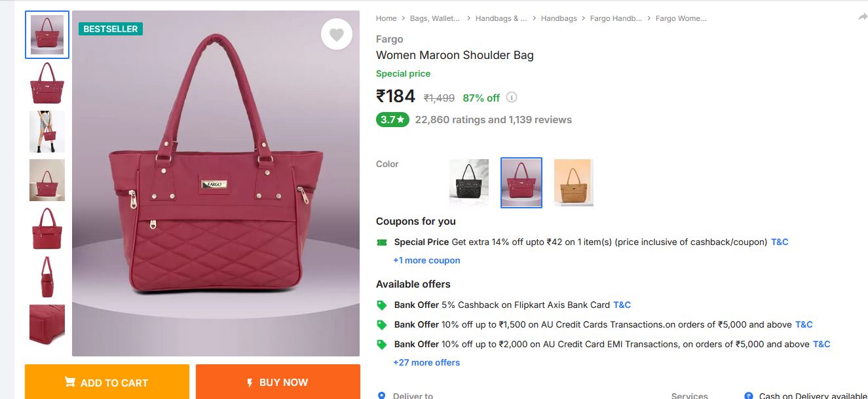
Task: Expand +1 more coupon
Action: [426, 260]
